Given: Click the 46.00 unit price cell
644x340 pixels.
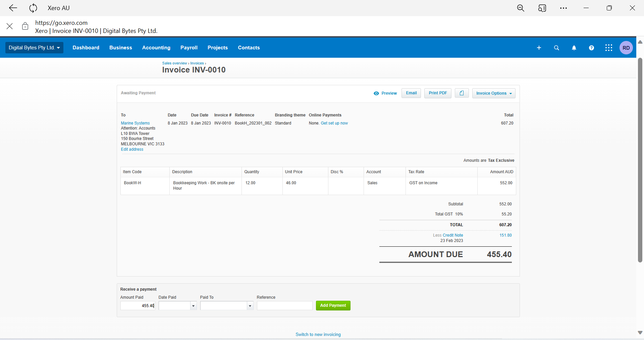Looking at the screenshot, I should tap(305, 186).
